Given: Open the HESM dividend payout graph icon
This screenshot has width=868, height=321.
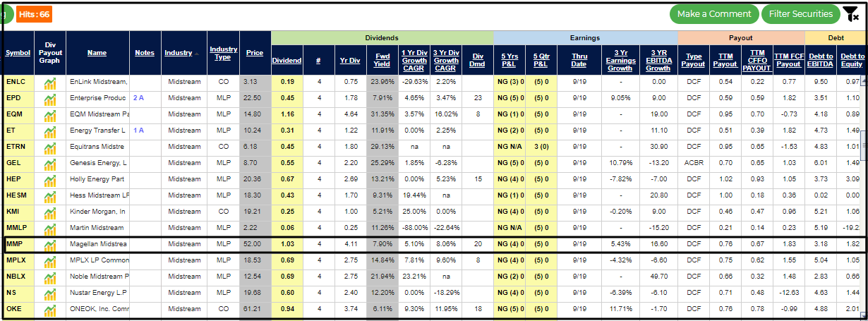Looking at the screenshot, I should [50, 195].
